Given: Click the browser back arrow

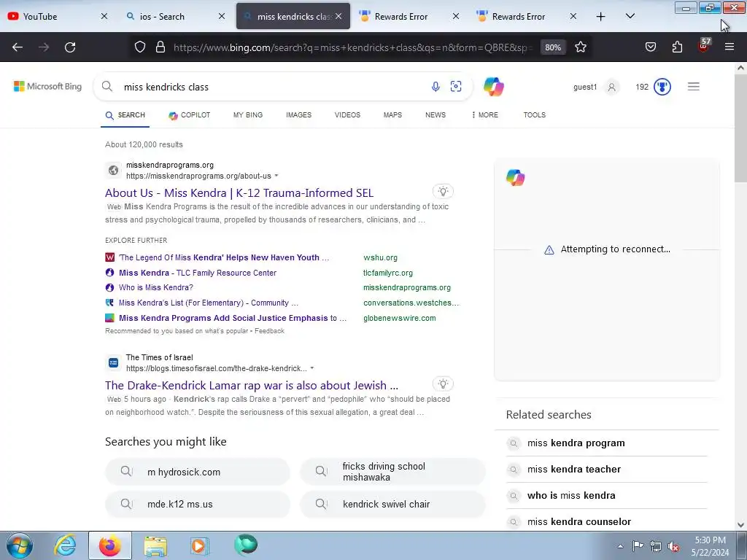Looking at the screenshot, I should [18, 47].
